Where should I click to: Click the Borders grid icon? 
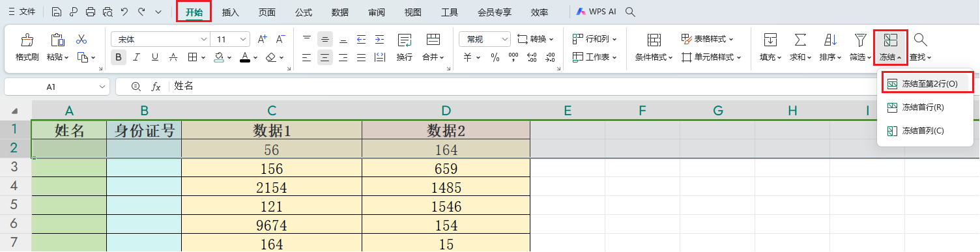pos(192,57)
